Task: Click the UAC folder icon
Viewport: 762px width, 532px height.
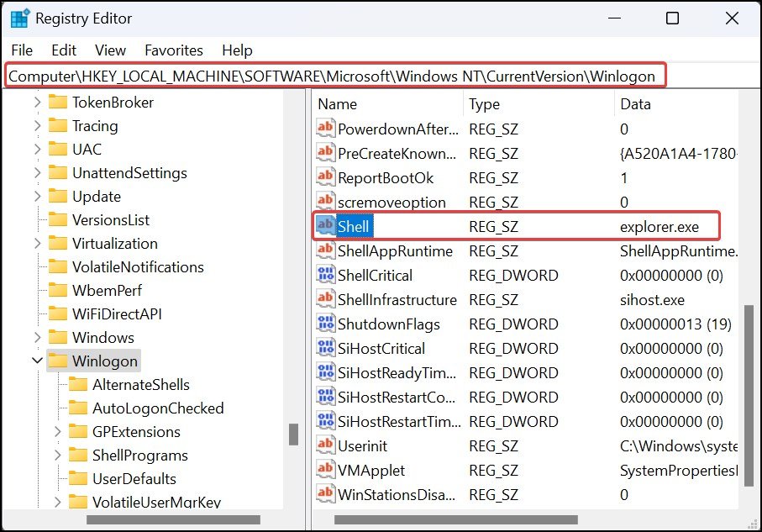Action: point(58,149)
